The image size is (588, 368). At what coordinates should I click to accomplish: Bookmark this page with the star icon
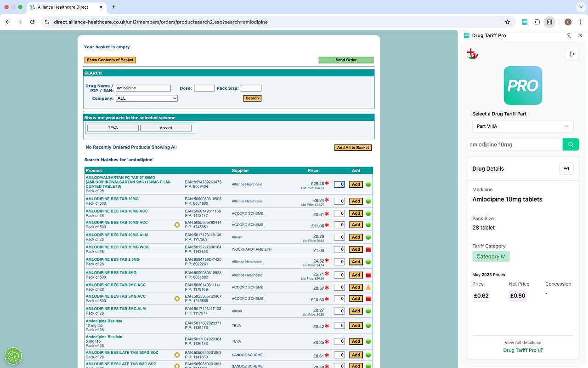(x=508, y=22)
